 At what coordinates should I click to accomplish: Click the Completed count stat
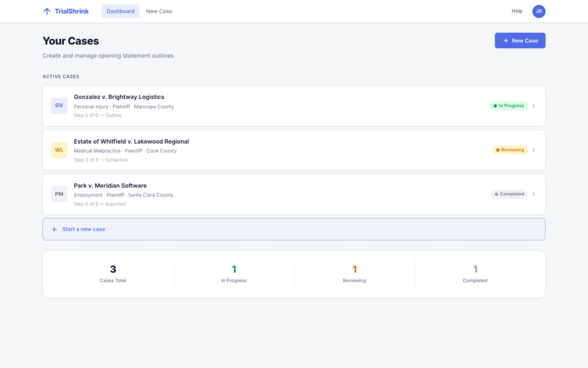475,274
